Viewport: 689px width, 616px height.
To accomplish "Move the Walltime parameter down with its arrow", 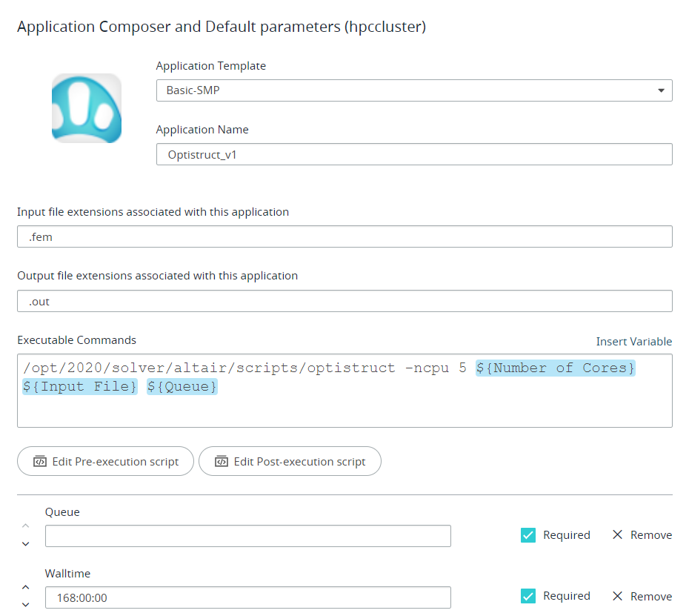I will point(25,605).
